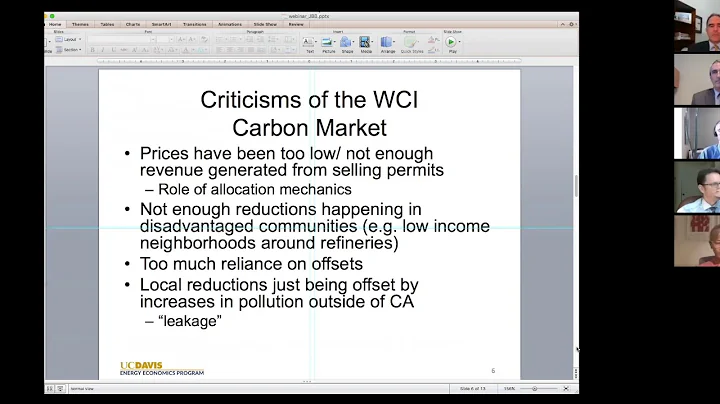Switch to the Charts tab
720x404 pixels.
pyautogui.click(x=133, y=24)
